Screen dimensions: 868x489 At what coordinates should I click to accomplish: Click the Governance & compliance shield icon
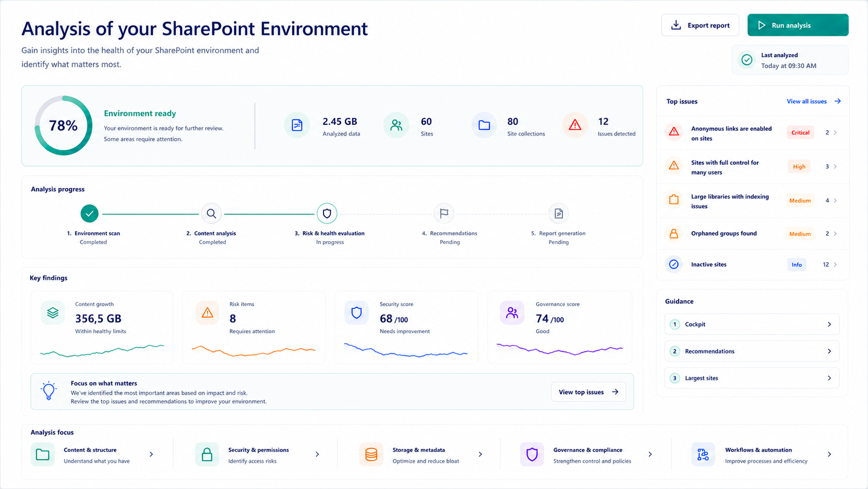click(532, 455)
